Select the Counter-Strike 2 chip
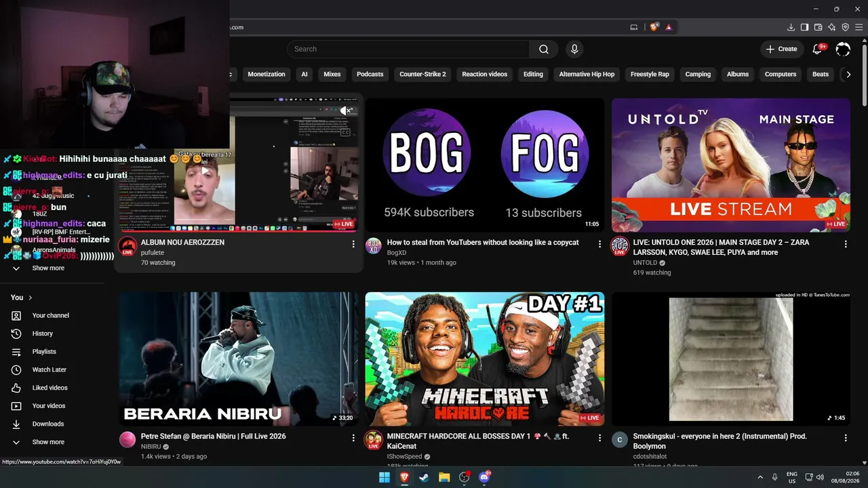The height and width of the screenshot is (488, 868). coord(423,75)
